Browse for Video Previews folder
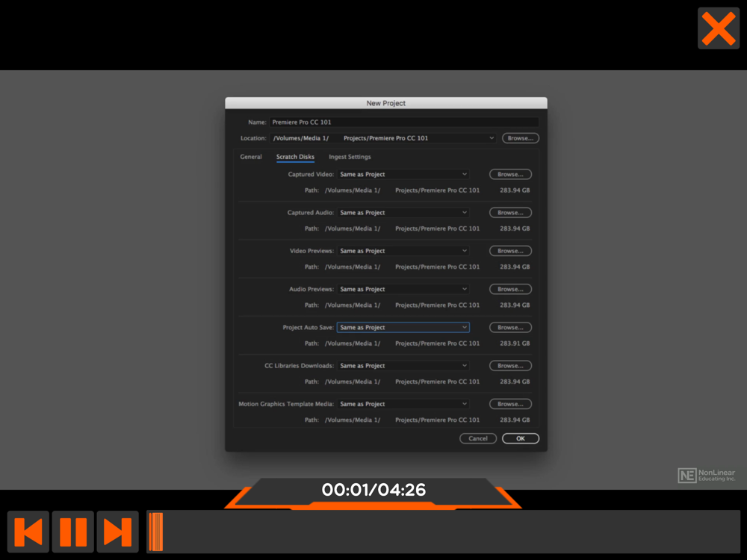The width and height of the screenshot is (747, 560). click(x=510, y=251)
